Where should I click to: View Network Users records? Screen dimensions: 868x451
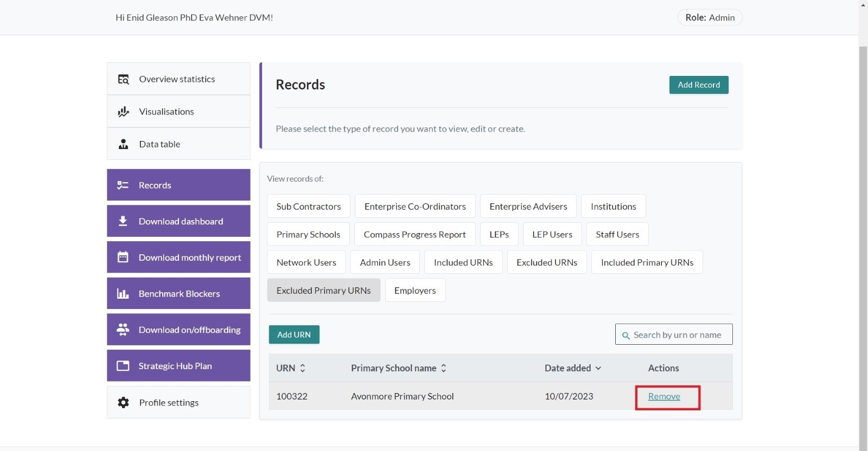coord(307,262)
